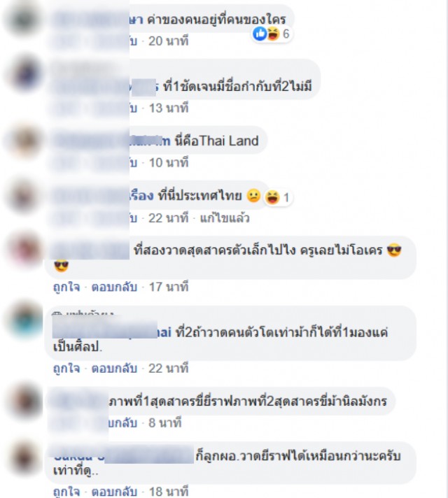Click the 8 นาที timestamp
The height and width of the screenshot is (498, 448).
click(165, 422)
